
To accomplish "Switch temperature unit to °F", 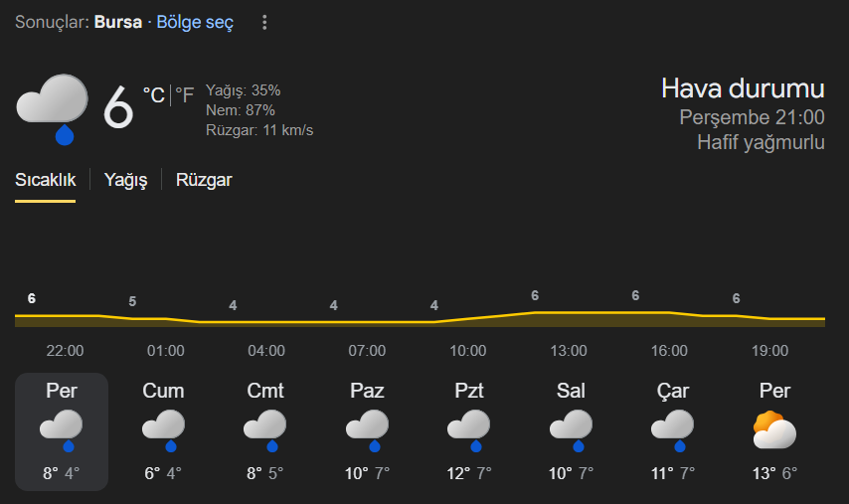I will pos(185,95).
